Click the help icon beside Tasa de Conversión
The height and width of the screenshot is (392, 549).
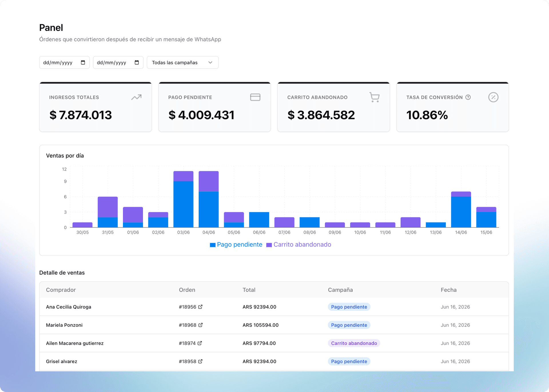(x=468, y=97)
